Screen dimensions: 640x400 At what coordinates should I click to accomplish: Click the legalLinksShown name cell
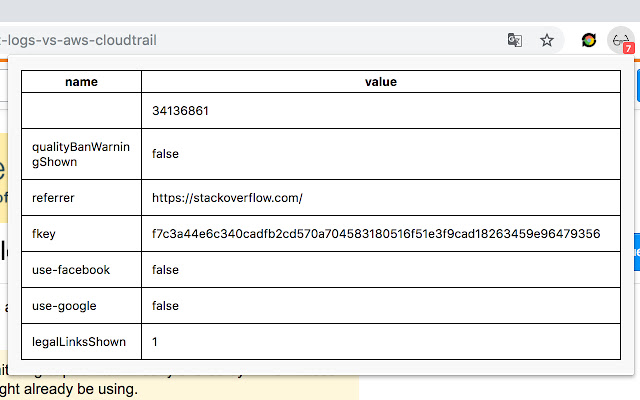81,342
